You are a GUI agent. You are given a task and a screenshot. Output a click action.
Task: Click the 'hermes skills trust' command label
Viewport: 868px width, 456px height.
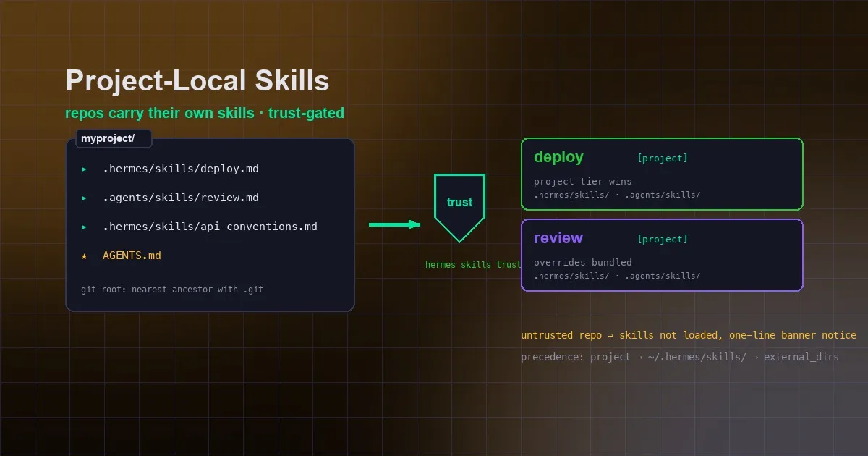point(473,265)
